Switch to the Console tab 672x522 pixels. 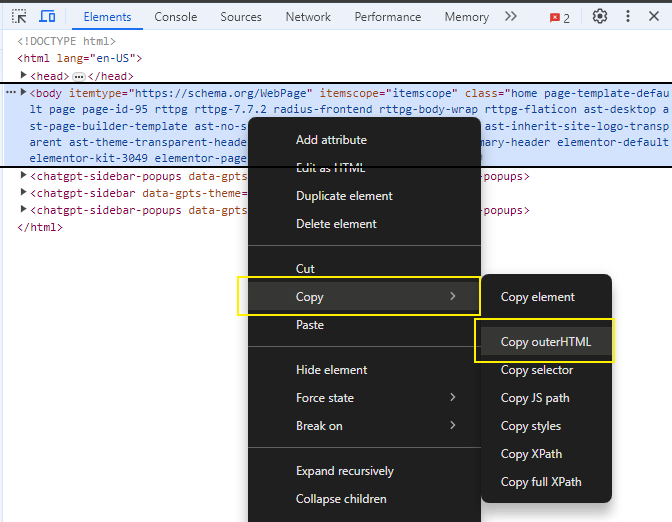pyautogui.click(x=176, y=17)
